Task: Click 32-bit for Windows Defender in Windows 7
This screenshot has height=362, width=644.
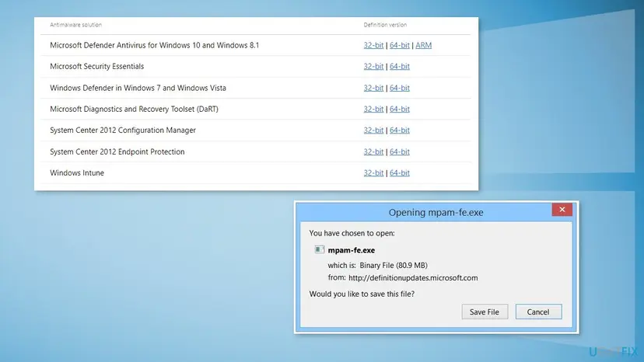Action: [373, 88]
